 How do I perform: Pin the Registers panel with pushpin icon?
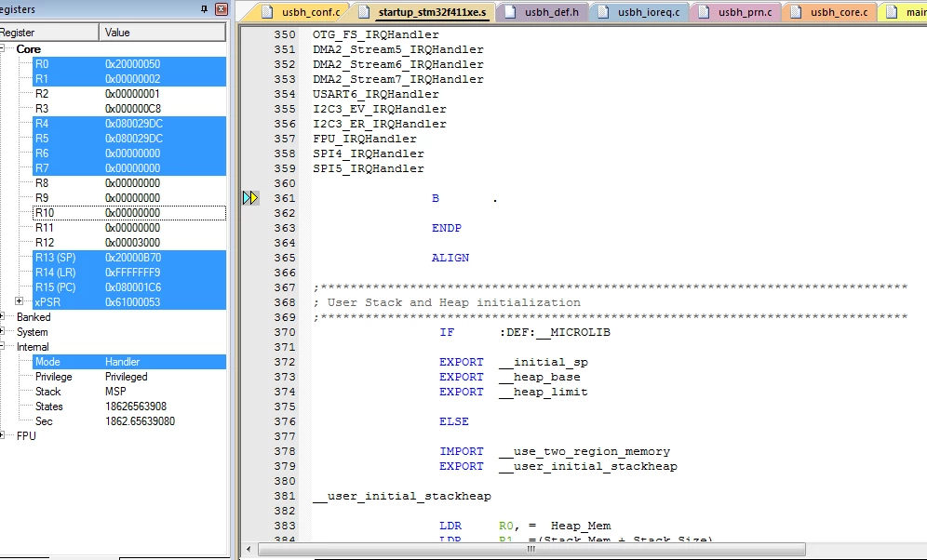[205, 9]
